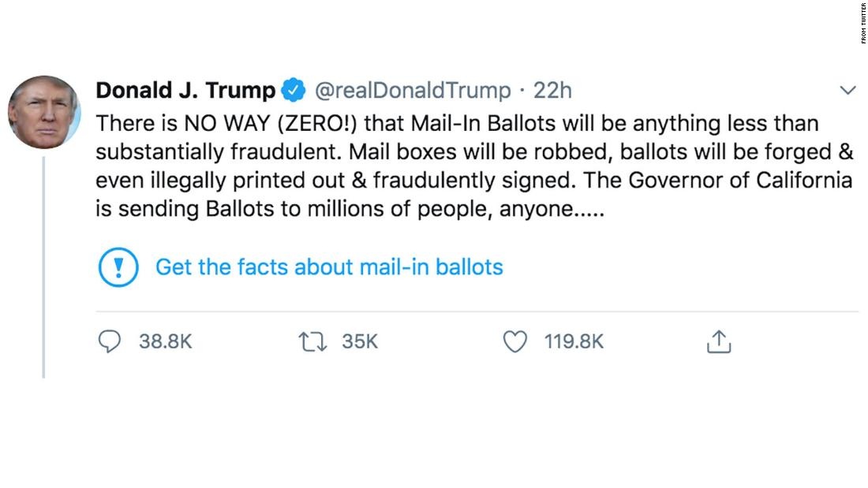Like the tweet with the heart icon
Viewport: 868px width, 488px height.
514,341
